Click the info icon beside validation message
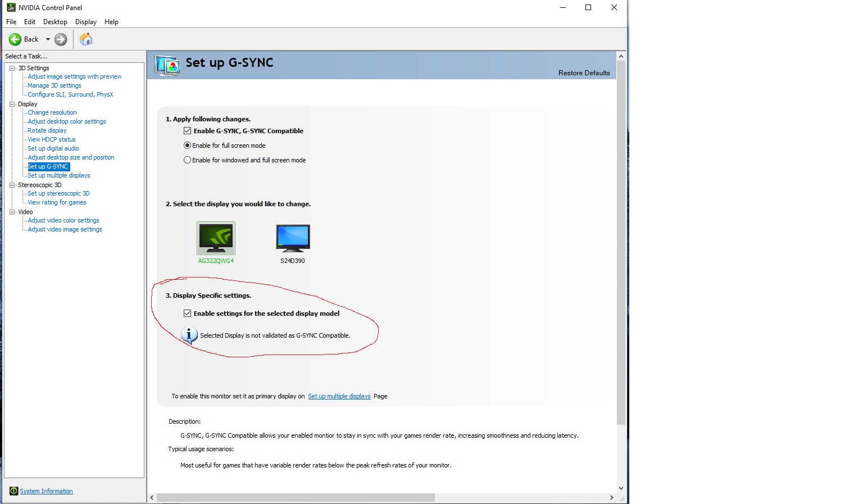Screen dimensions: 863x504 (189, 335)
